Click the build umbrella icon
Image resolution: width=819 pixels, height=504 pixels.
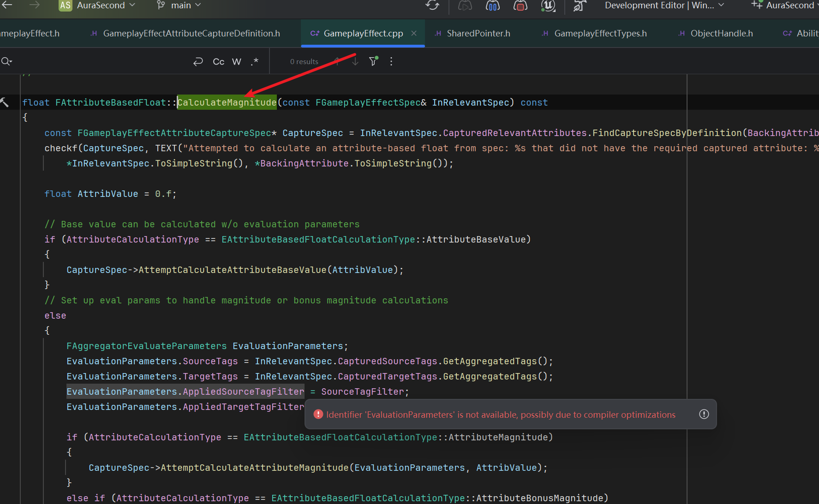point(580,6)
